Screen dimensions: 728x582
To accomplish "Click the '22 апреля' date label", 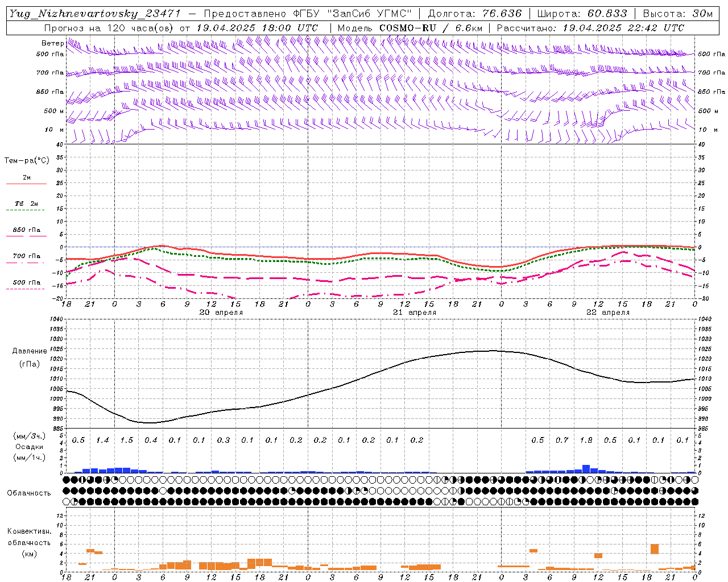I will (608, 313).
